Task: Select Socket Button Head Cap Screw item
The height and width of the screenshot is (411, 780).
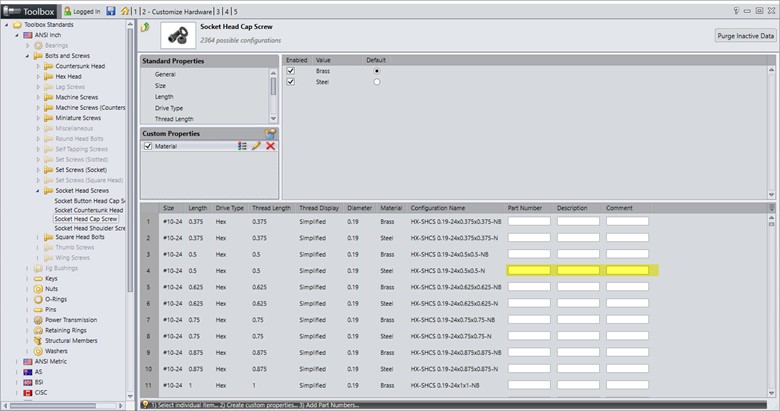Action: coord(90,200)
